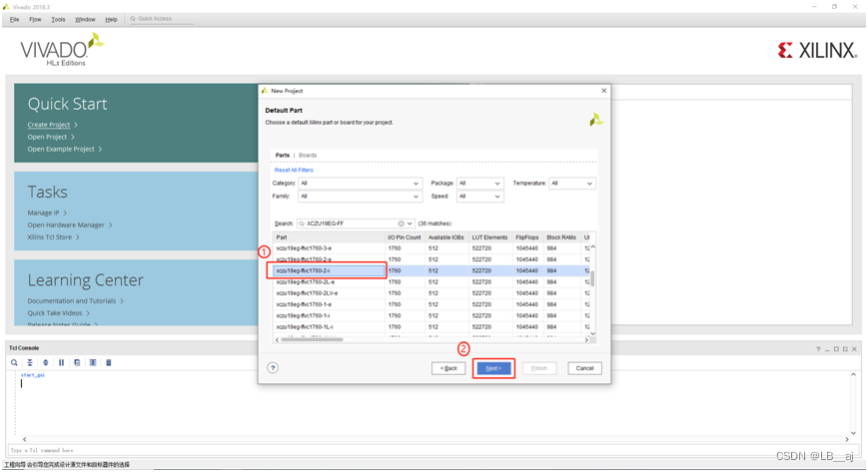Open the Flow menu
The image size is (868, 472).
[x=35, y=19]
